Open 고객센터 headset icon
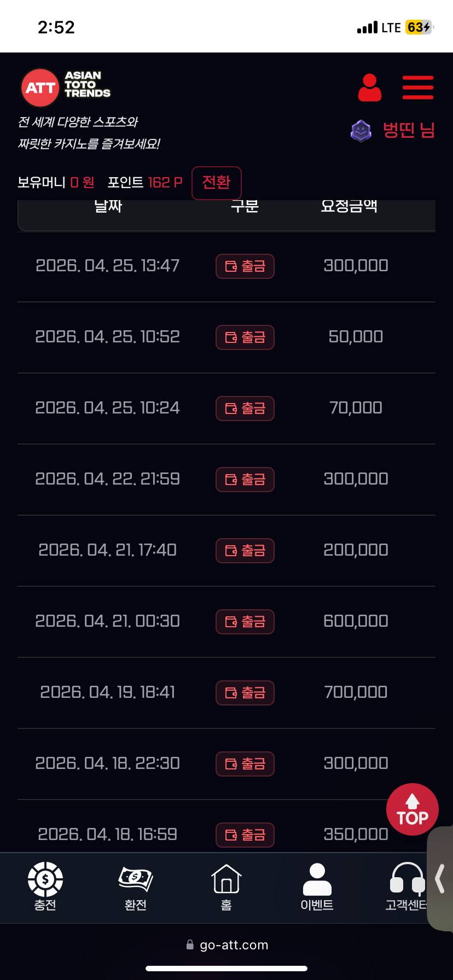 pyautogui.click(x=406, y=886)
